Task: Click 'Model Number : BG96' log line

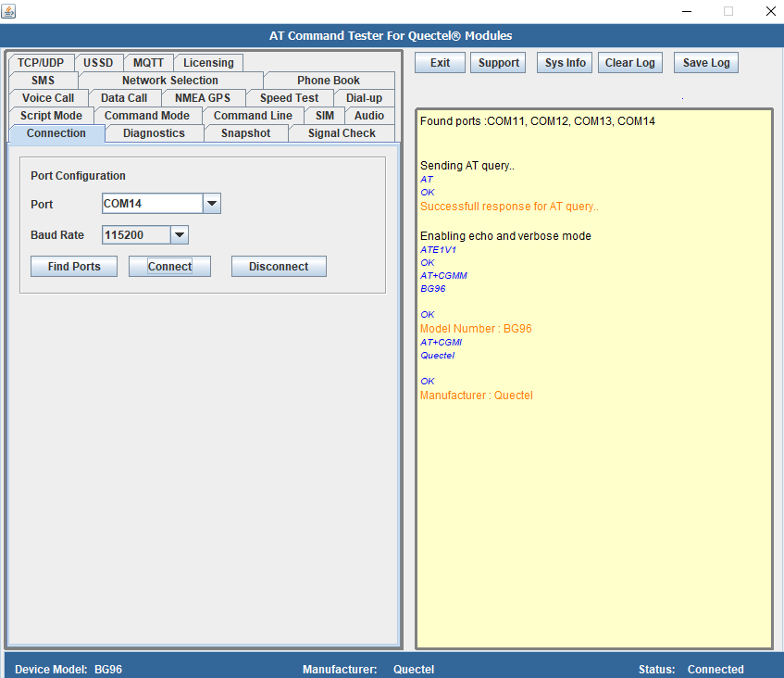Action: coord(476,329)
